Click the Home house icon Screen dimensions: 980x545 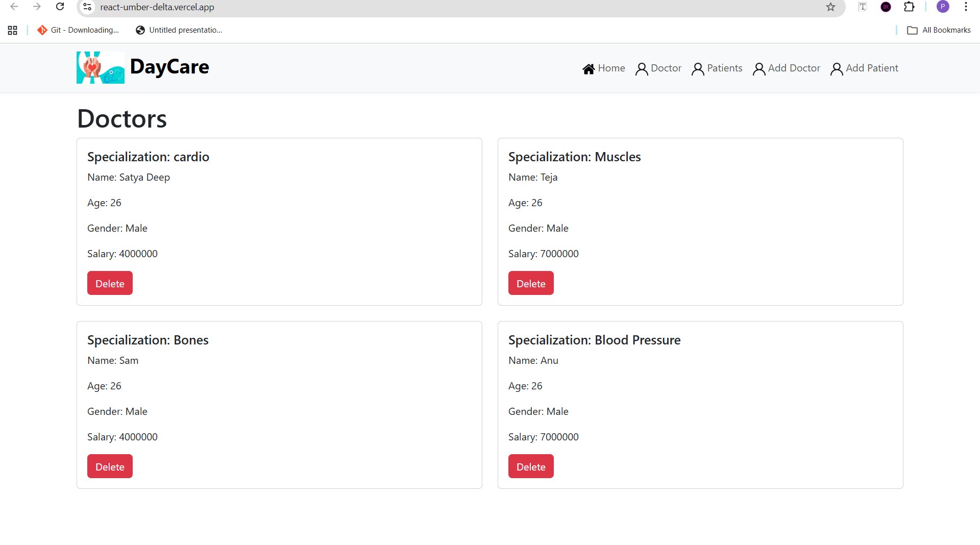589,69
